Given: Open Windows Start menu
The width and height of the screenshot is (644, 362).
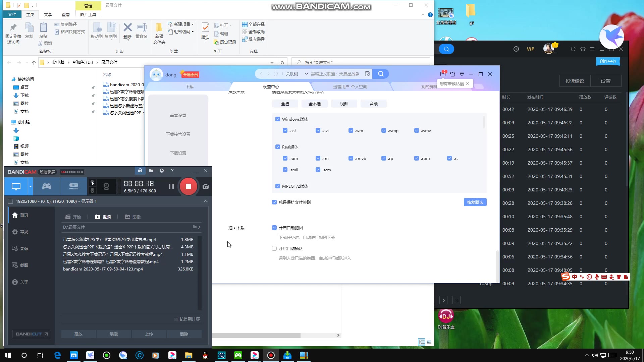Looking at the screenshot, I should point(8,355).
